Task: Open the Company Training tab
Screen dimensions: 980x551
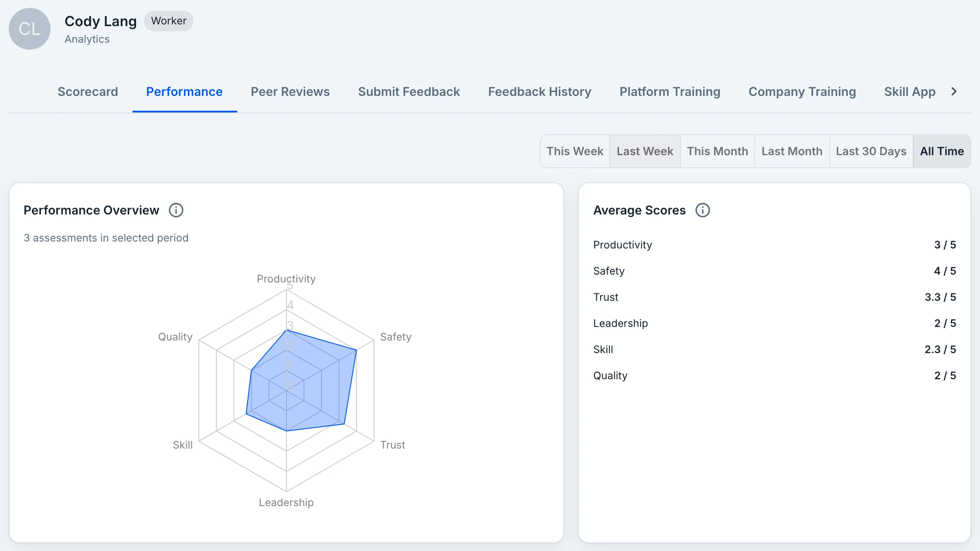Action: pyautogui.click(x=802, y=92)
